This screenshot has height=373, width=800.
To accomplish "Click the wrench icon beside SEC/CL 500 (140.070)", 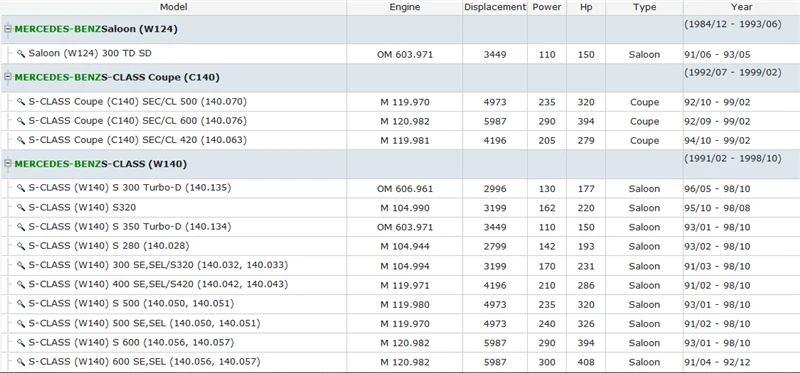I will tap(21, 102).
